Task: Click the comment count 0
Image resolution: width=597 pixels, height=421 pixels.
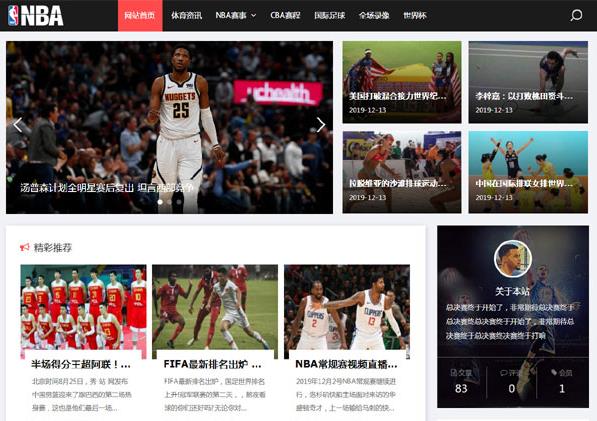Action: point(512,388)
